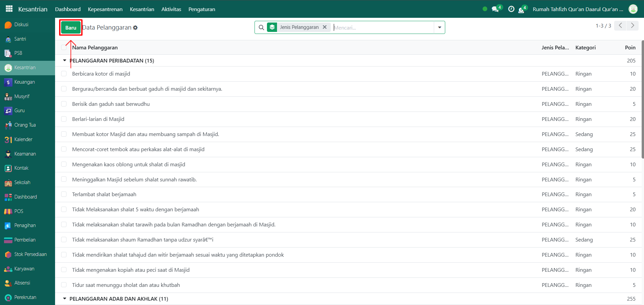644x305 pixels.
Task: Open the Kepesantrenan menu
Action: pyautogui.click(x=105, y=9)
